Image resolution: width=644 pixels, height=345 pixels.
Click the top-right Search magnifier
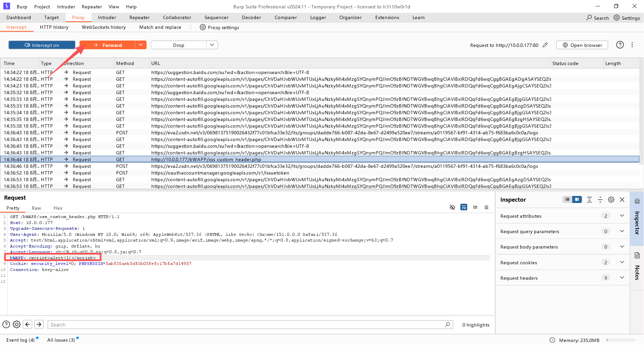(x=589, y=17)
